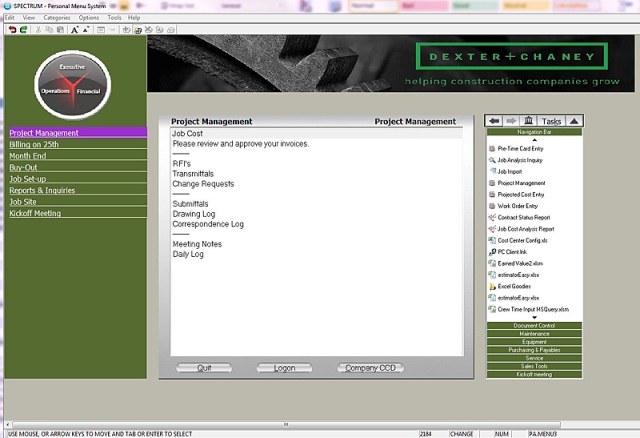This screenshot has width=640, height=438.
Task: Click the horizontal scrollbar at window bottom
Action: (x=287, y=425)
